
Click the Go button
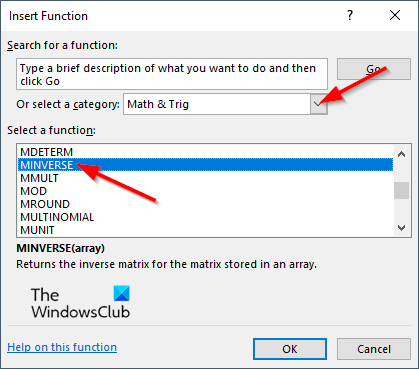(374, 69)
